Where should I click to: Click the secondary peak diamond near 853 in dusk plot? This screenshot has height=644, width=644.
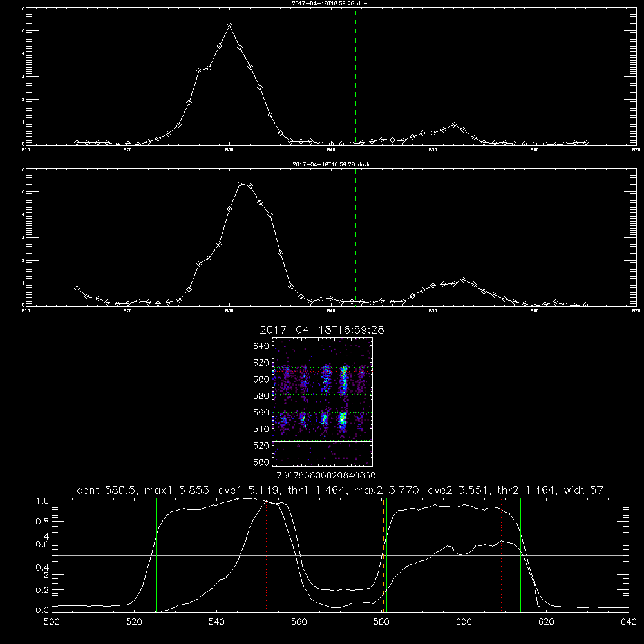tap(463, 279)
